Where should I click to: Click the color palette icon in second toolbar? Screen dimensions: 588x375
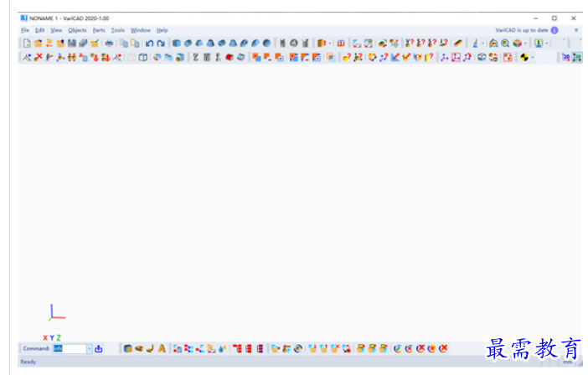pyautogui.click(x=157, y=57)
